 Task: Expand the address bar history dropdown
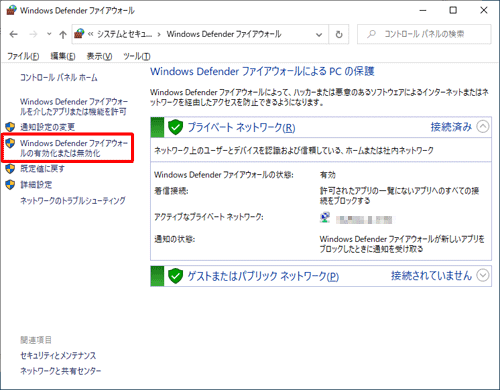319,34
